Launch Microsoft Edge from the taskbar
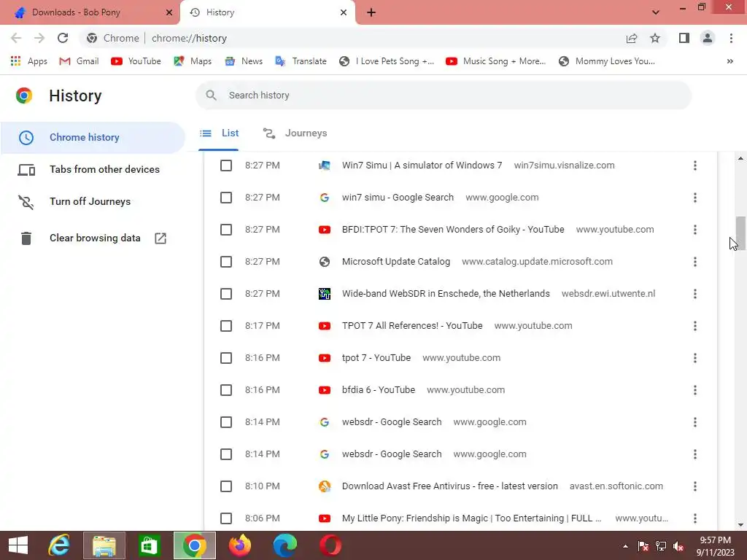The image size is (747, 560). click(x=285, y=545)
